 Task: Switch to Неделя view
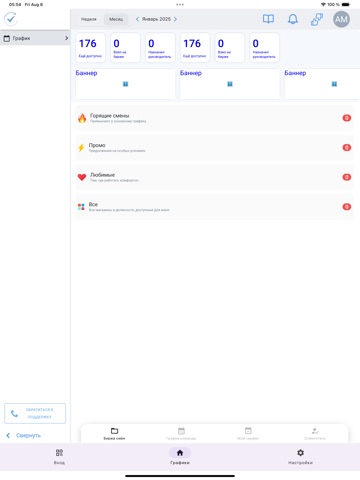(x=89, y=19)
